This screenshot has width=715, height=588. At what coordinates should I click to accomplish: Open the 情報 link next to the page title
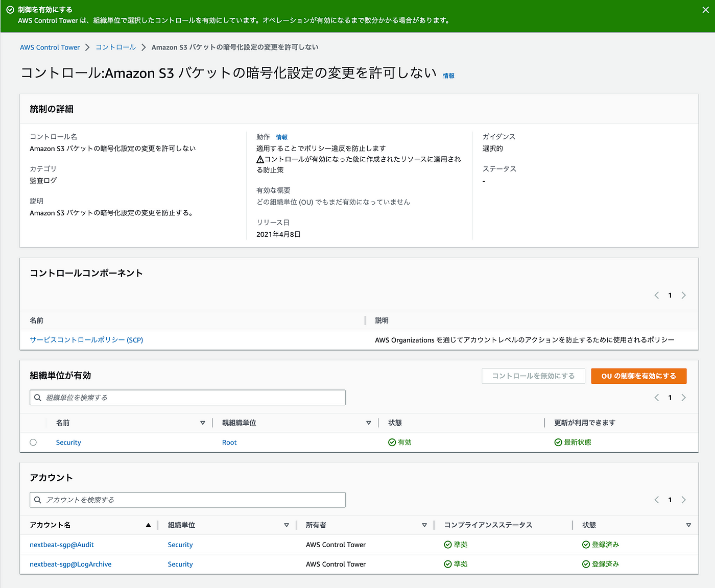[448, 76]
